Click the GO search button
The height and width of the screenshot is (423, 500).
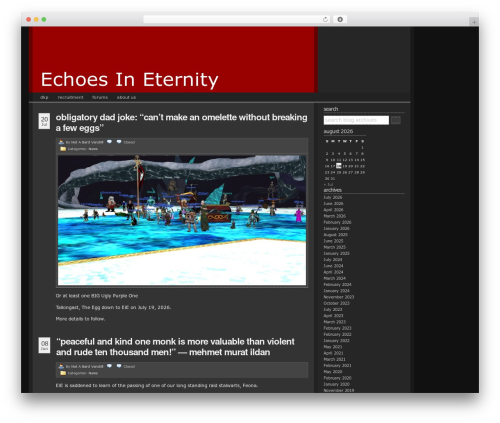click(x=396, y=120)
